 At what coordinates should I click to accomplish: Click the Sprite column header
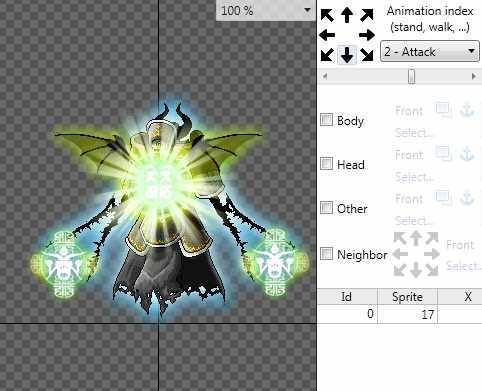click(x=407, y=296)
